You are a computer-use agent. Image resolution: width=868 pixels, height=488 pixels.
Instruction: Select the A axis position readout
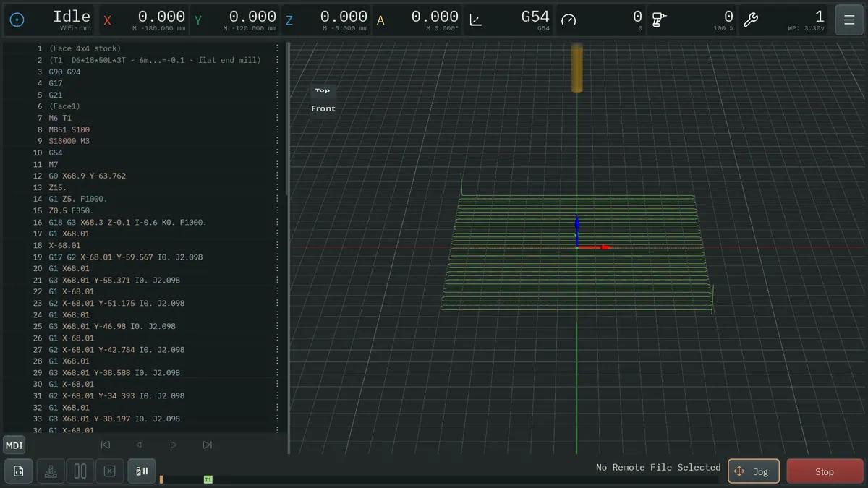pyautogui.click(x=417, y=20)
